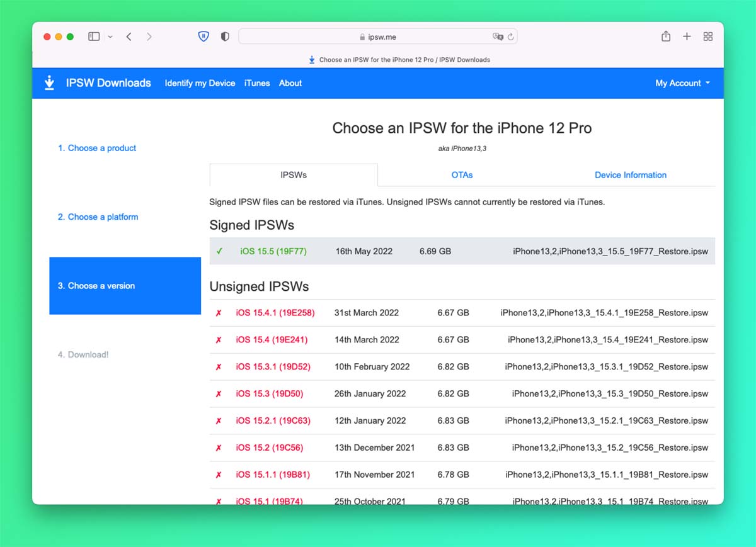756x547 pixels.
Task: Select iOS 15.5 (19F77) signed firmware
Action: [273, 251]
